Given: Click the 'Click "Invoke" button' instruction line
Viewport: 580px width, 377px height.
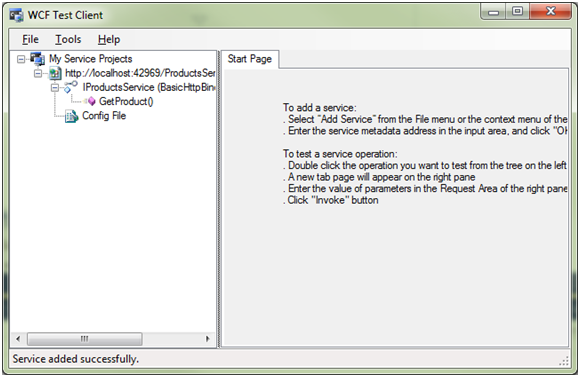Looking at the screenshot, I should [x=331, y=200].
